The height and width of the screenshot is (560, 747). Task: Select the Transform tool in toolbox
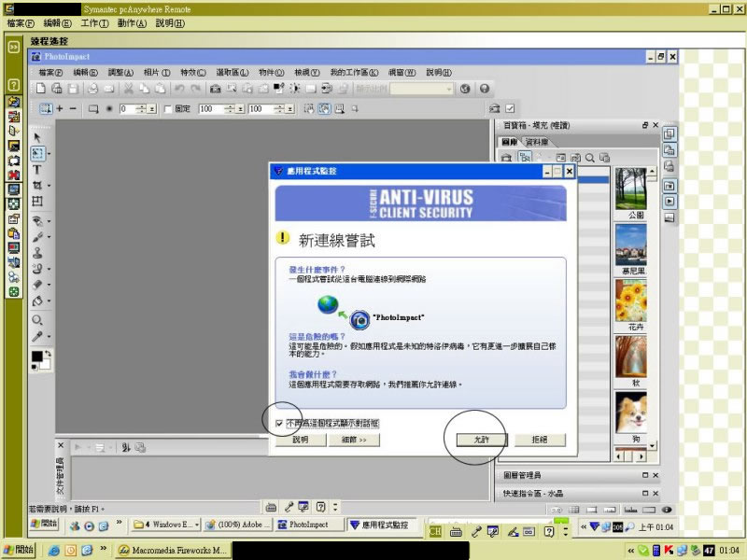(37, 201)
